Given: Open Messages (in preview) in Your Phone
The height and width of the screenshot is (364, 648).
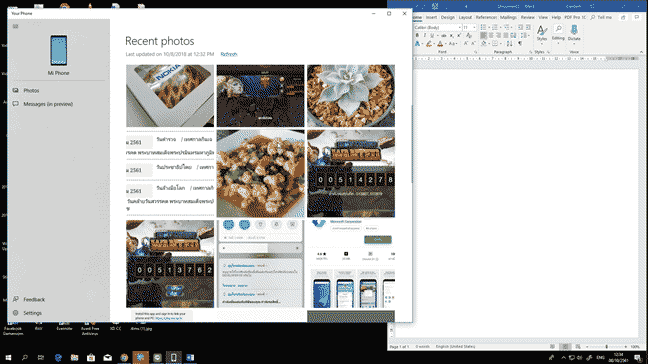Looking at the screenshot, I should click(x=48, y=104).
